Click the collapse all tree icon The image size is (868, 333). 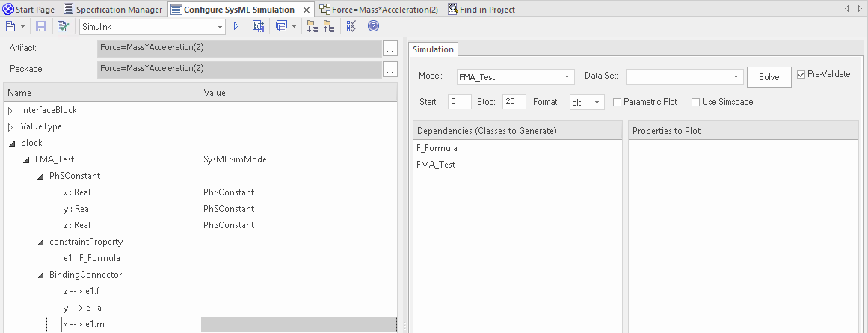click(329, 26)
